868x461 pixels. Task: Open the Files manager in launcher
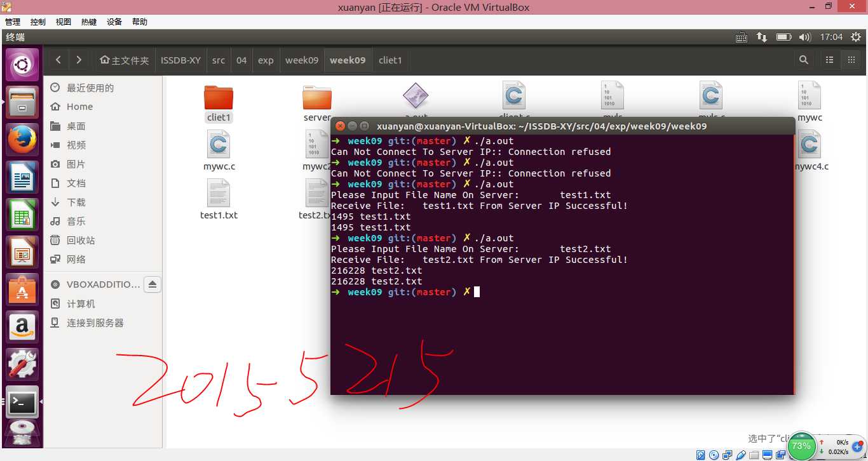click(x=22, y=102)
